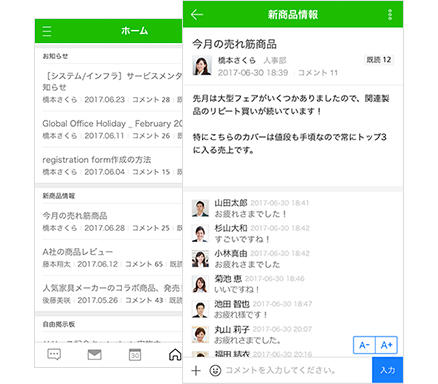Open the three-dot more options menu
438x384 pixels.
coord(390,15)
